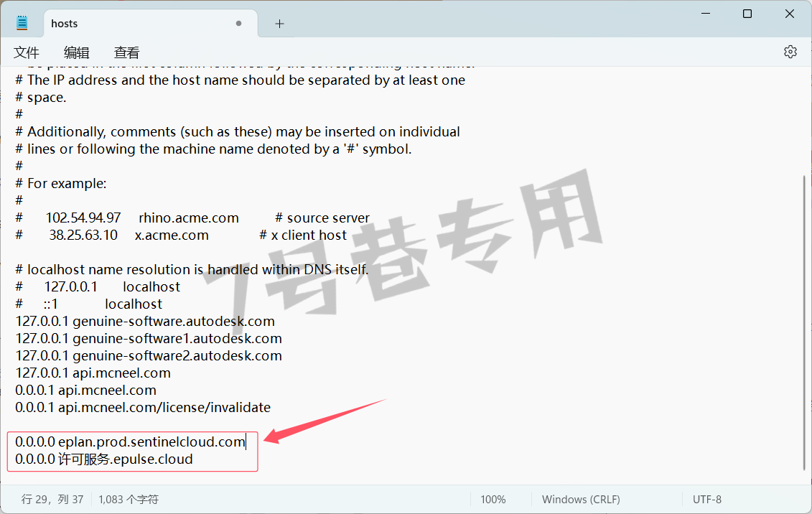Click the Windows (CRLF) line ending status
812x514 pixels.
click(x=581, y=500)
